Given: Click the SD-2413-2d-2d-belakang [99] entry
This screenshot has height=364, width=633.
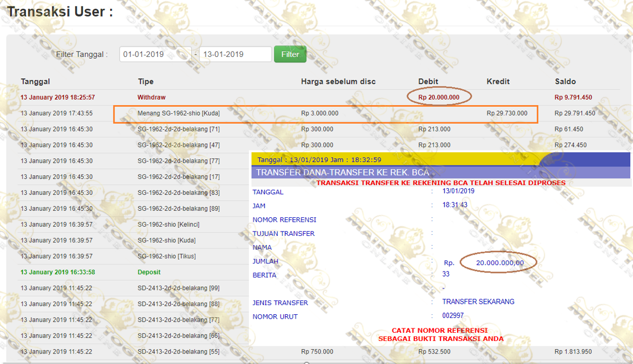Looking at the screenshot, I should pos(179,288).
